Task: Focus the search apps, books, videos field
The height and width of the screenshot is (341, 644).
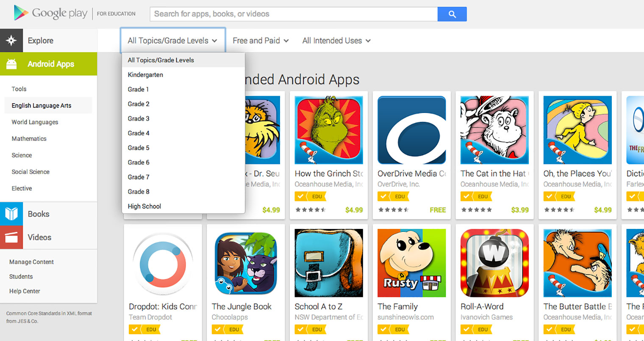Action: point(294,14)
